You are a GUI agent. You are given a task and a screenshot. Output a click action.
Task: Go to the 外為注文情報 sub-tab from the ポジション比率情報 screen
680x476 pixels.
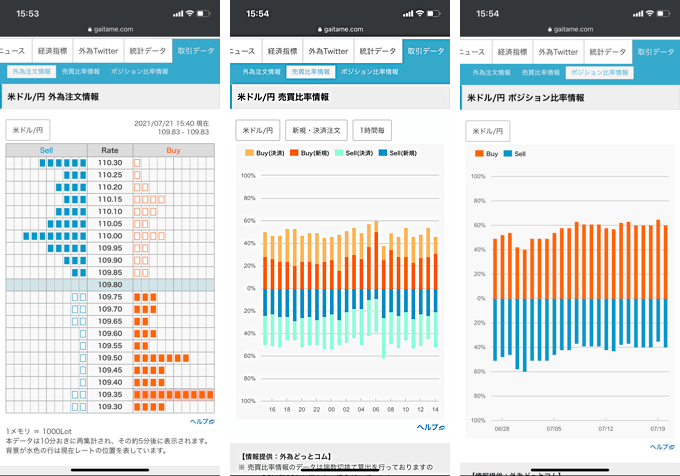coord(491,72)
